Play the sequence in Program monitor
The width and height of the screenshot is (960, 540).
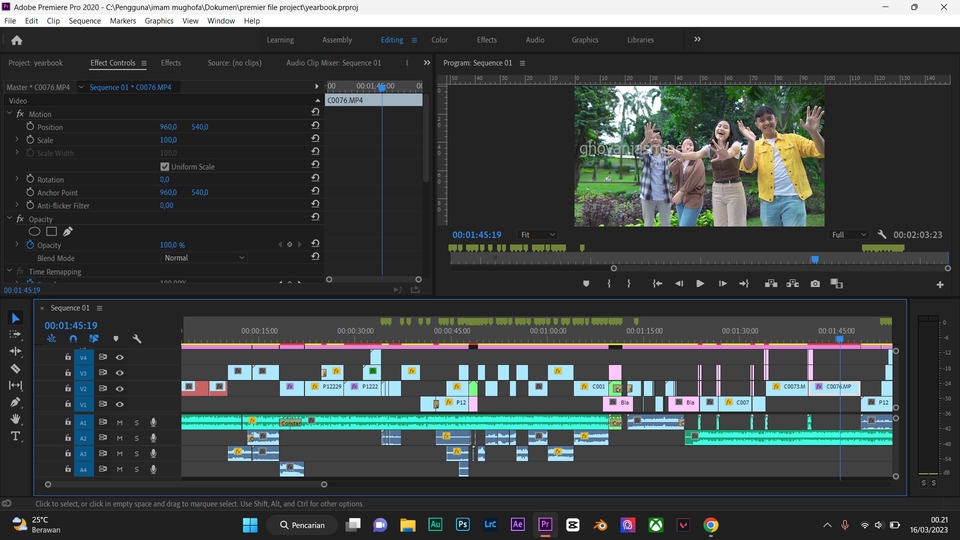pyautogui.click(x=700, y=283)
